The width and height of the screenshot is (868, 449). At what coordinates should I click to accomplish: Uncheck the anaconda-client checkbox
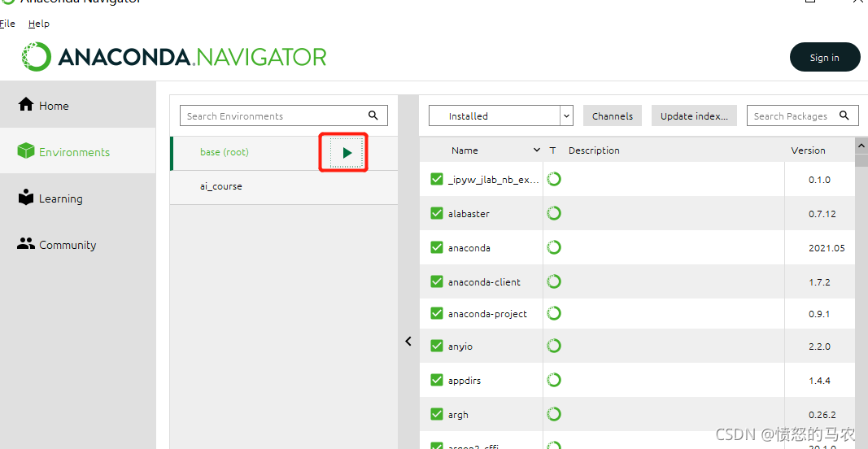click(437, 281)
